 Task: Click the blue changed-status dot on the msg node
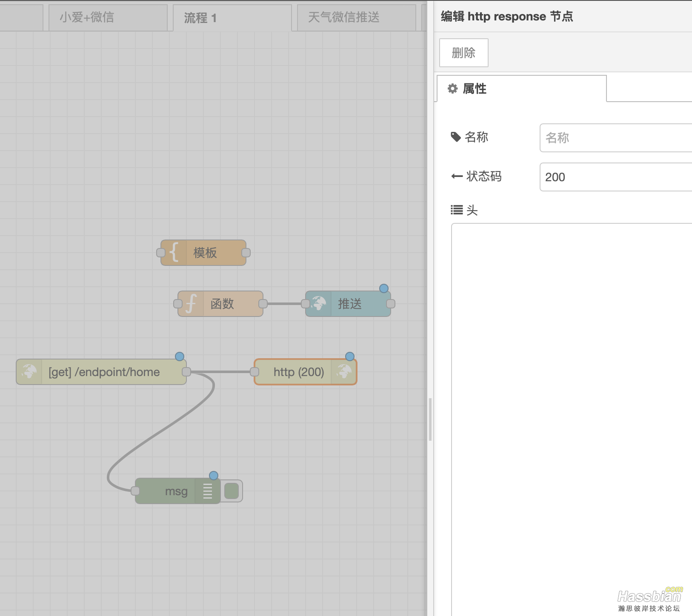point(214,476)
